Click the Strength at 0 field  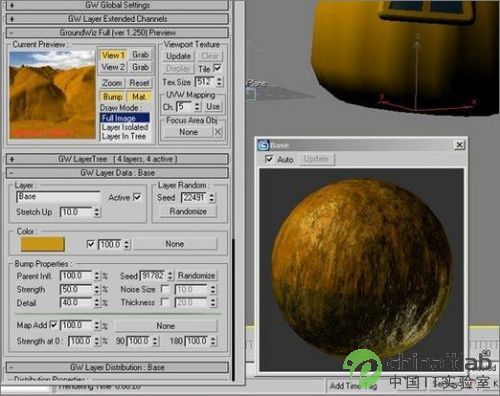coord(80,341)
